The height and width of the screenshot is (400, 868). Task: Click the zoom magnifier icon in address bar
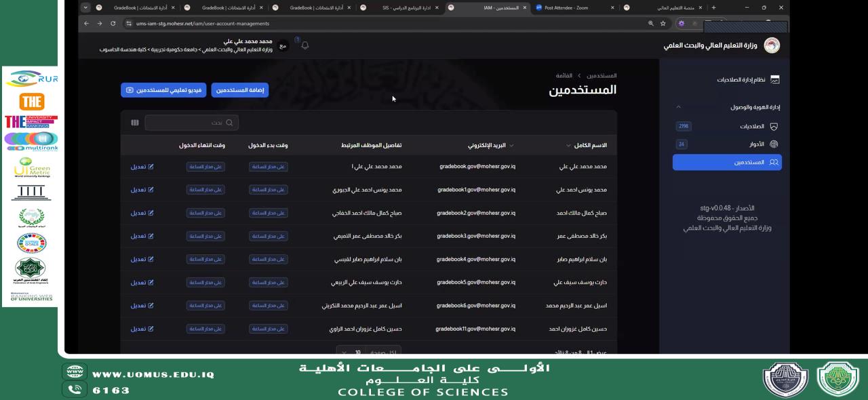point(651,24)
